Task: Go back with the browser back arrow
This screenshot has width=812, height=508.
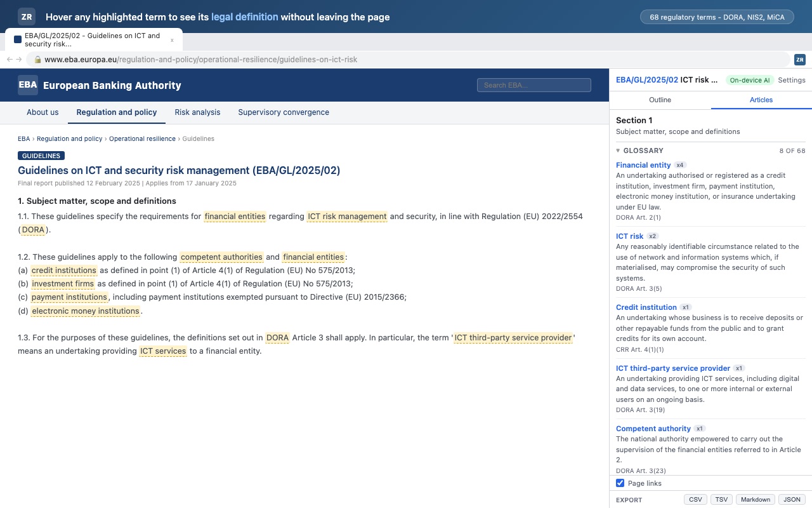Action: click(10, 60)
